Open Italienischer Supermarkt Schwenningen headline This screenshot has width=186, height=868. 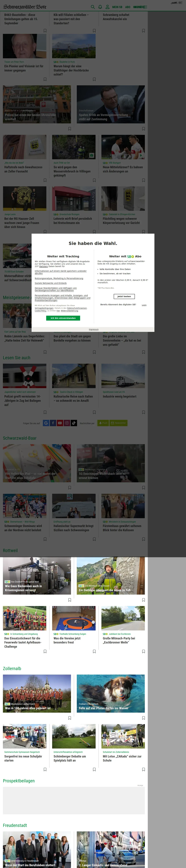(73, 528)
